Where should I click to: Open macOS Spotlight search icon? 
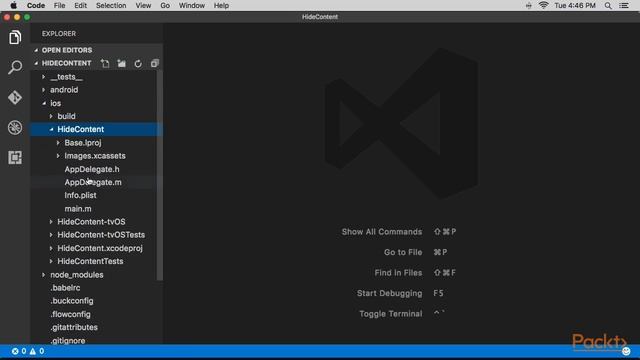pyautogui.click(x=608, y=5)
